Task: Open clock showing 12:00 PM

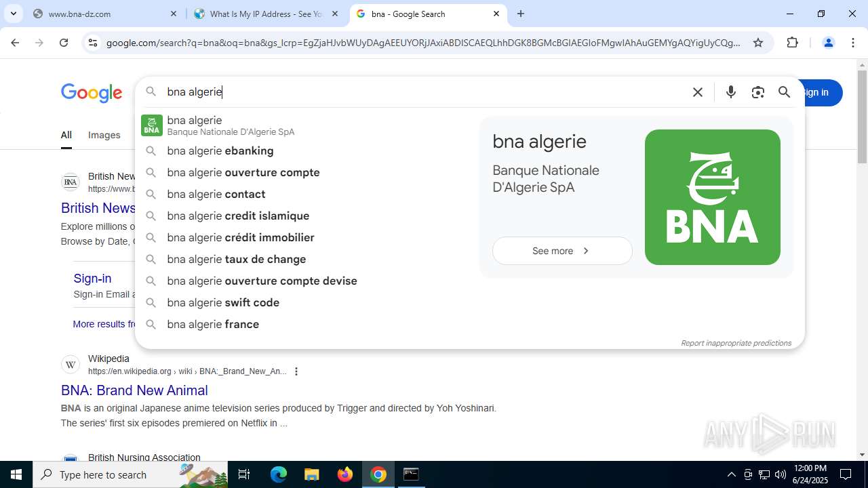Action: pyautogui.click(x=810, y=474)
